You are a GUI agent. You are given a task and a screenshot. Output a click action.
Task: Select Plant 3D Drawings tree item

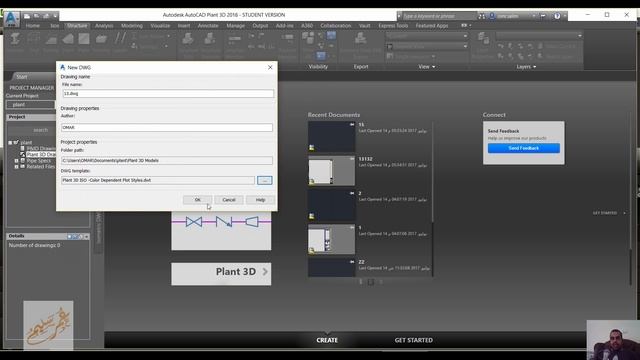40,154
